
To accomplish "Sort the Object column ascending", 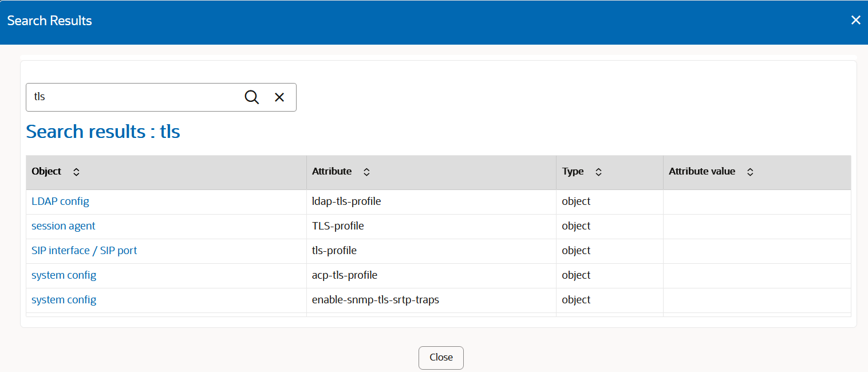I will (76, 168).
